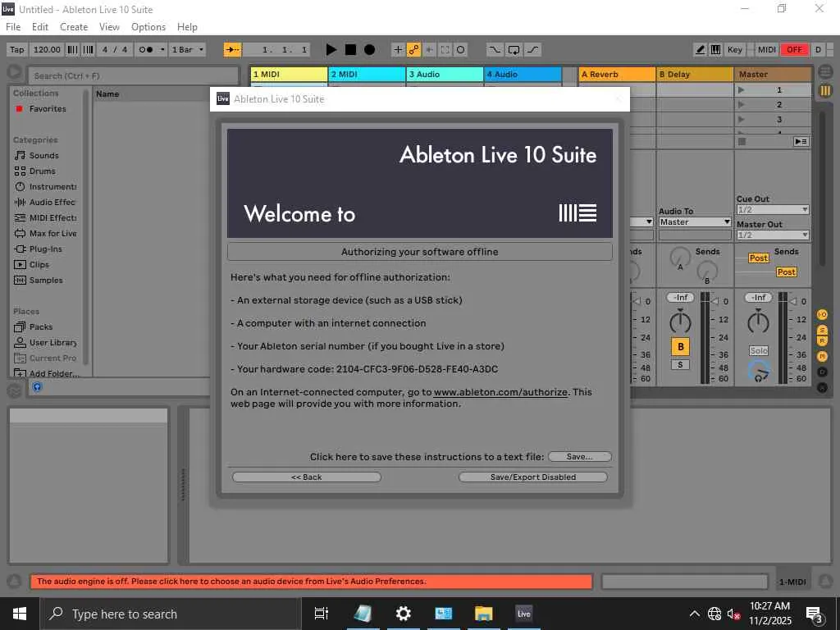Open the File menu
This screenshot has width=840, height=630.
click(13, 27)
